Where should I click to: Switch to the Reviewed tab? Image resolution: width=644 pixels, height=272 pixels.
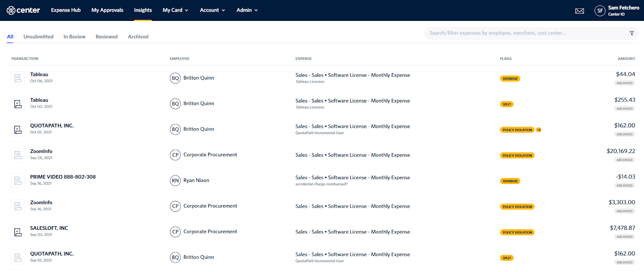click(x=107, y=37)
